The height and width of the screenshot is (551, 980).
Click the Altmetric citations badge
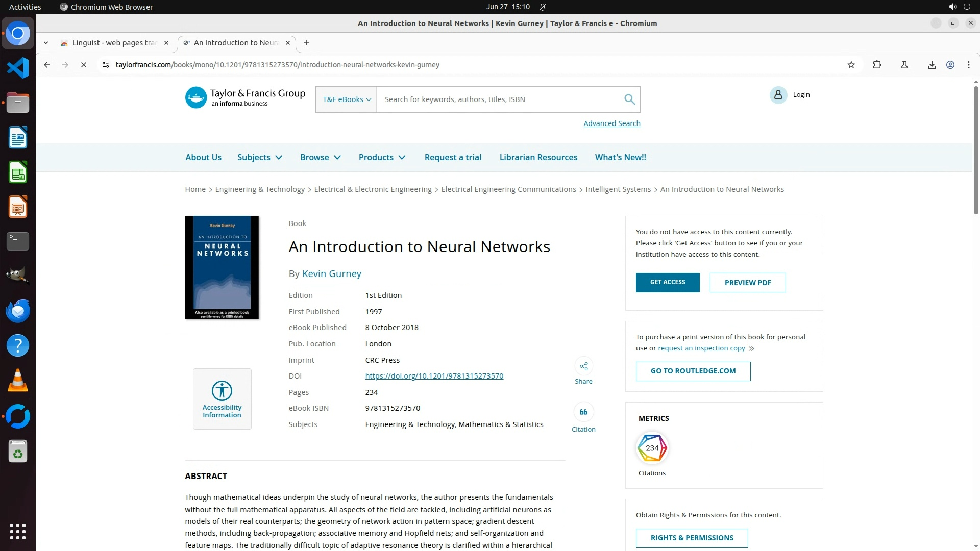pyautogui.click(x=652, y=448)
